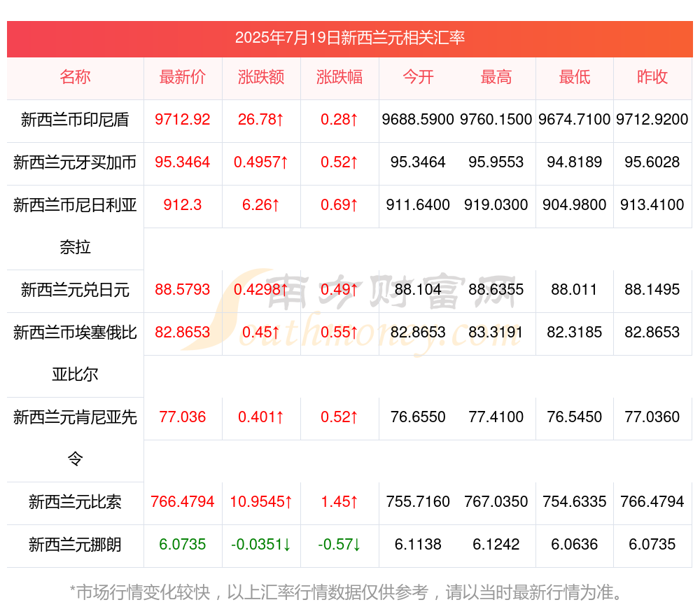700x614 pixels.
Task: Click the 涨跌额 column header
Action: coord(261,77)
